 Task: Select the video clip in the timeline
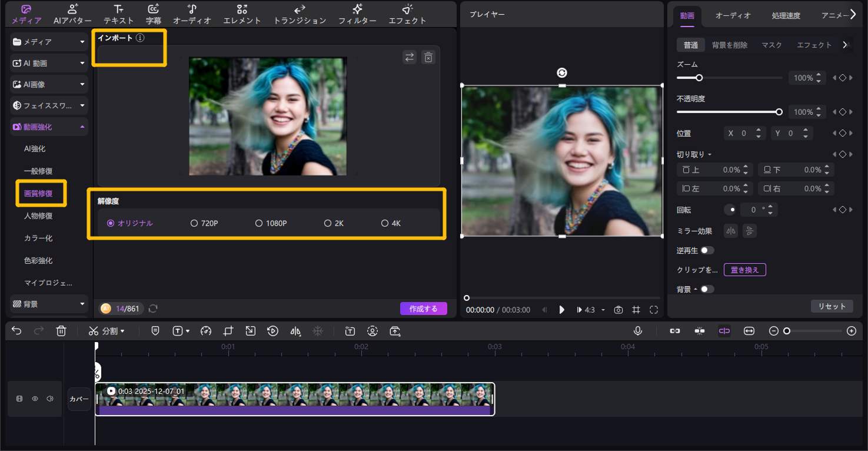[294, 399]
